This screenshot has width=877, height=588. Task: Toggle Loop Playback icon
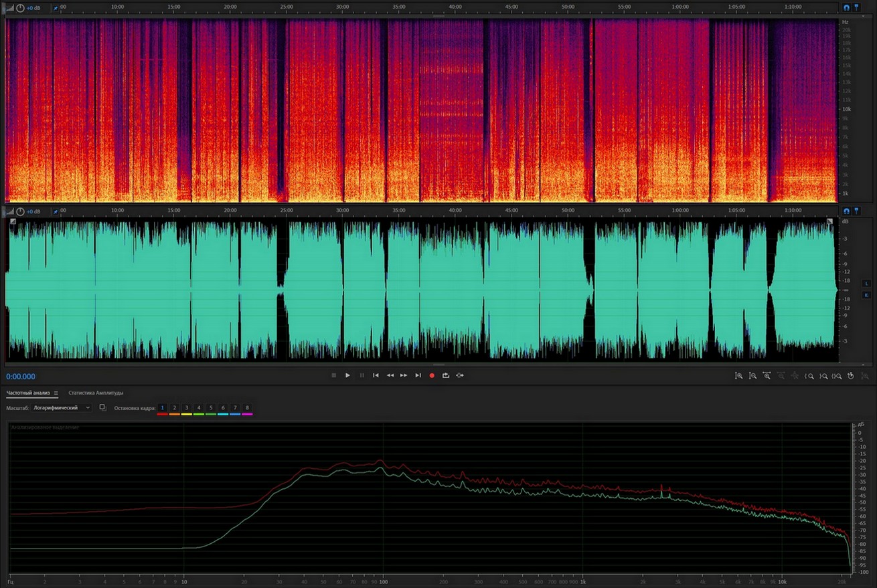tap(446, 375)
